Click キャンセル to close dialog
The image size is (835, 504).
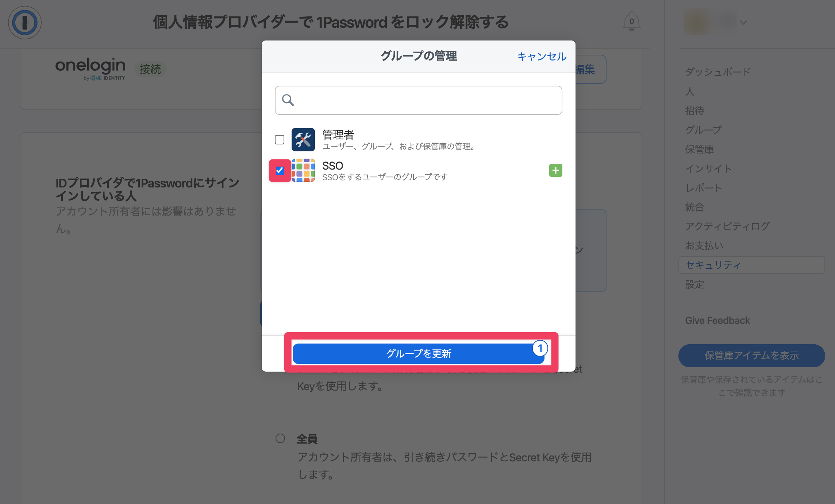pyautogui.click(x=542, y=57)
